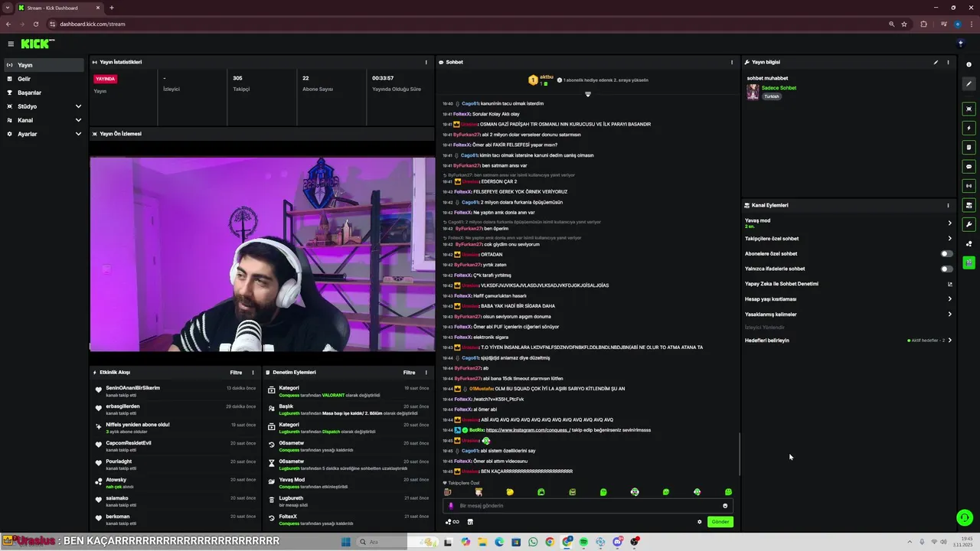Click the Sadece Sohbet category link
Screen dimensions: 980x551
(779, 88)
